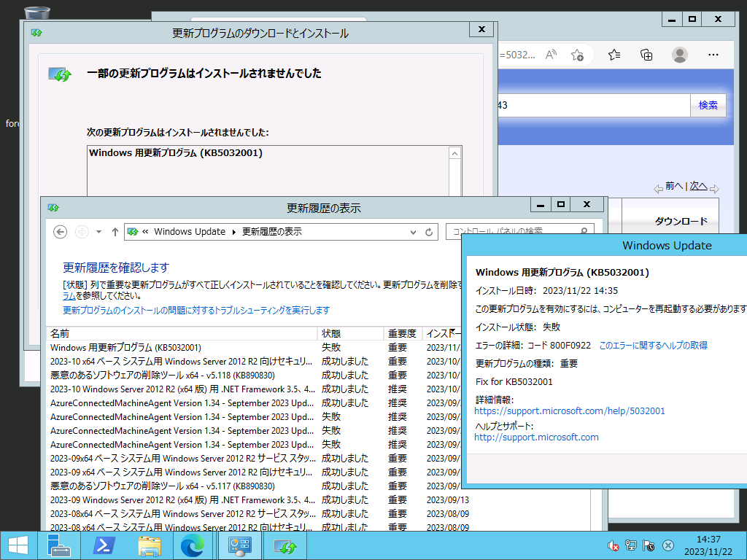Viewport: 747px width, 560px height.
Task: Open the Start menu
Action: (x=16, y=545)
